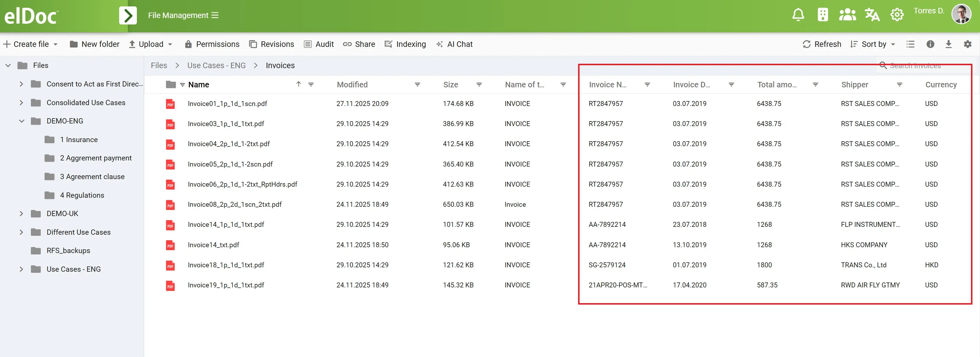The height and width of the screenshot is (357, 980).
Task: Go to Use Cases - ENG breadcrumb
Action: point(216,66)
